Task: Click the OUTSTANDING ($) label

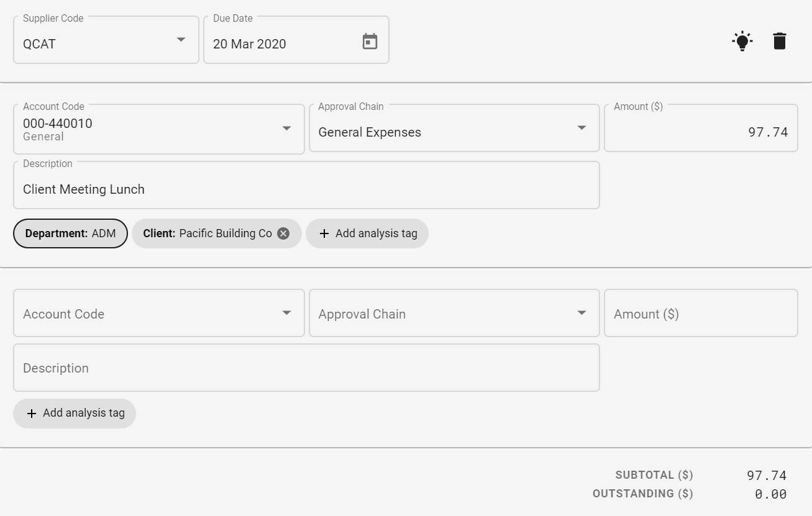Action: (x=643, y=494)
